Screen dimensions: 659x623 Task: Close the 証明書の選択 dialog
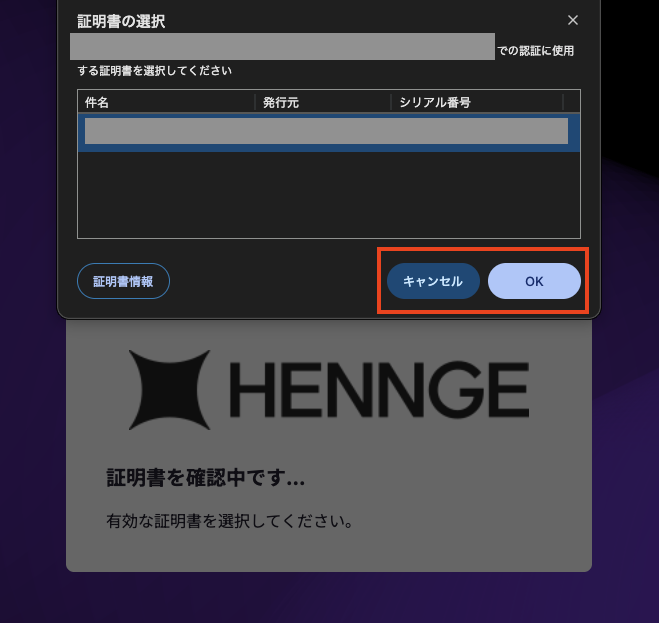coord(573,20)
